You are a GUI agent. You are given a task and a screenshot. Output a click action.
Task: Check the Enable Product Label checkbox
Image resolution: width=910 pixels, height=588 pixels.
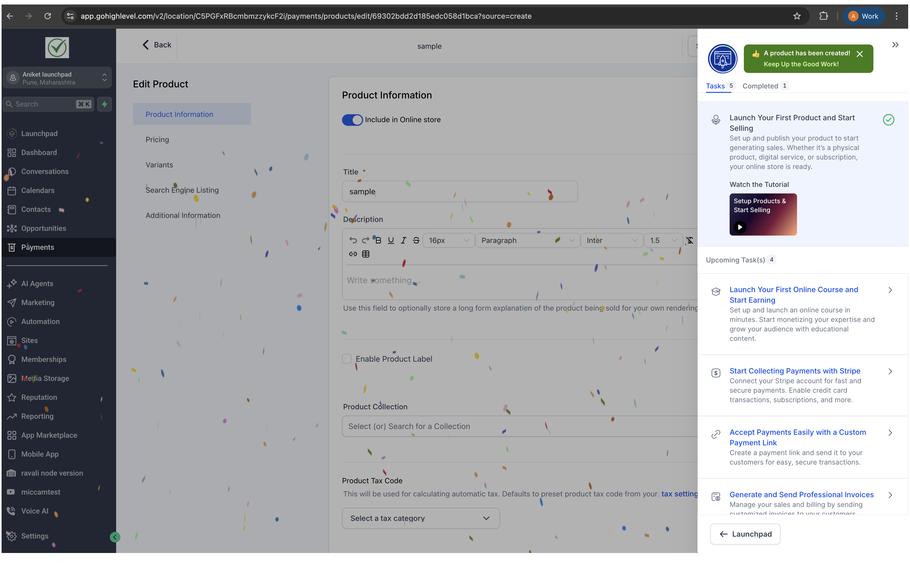pos(347,359)
